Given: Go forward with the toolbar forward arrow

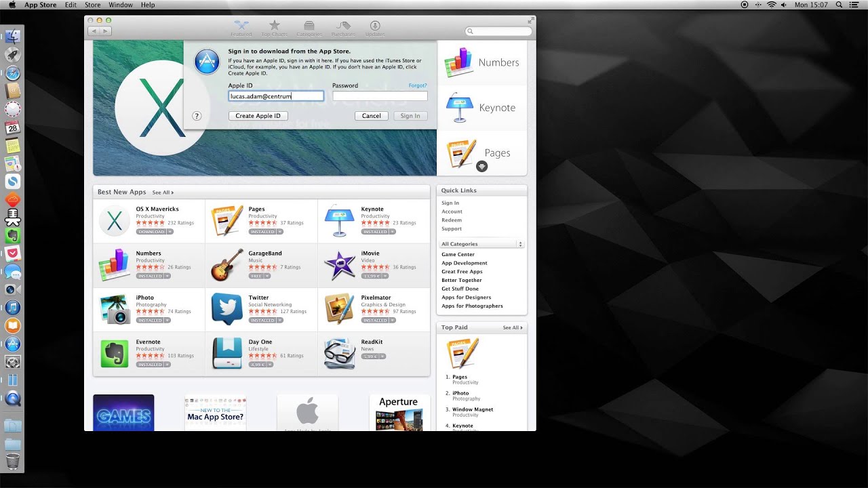Looking at the screenshot, I should click(106, 31).
